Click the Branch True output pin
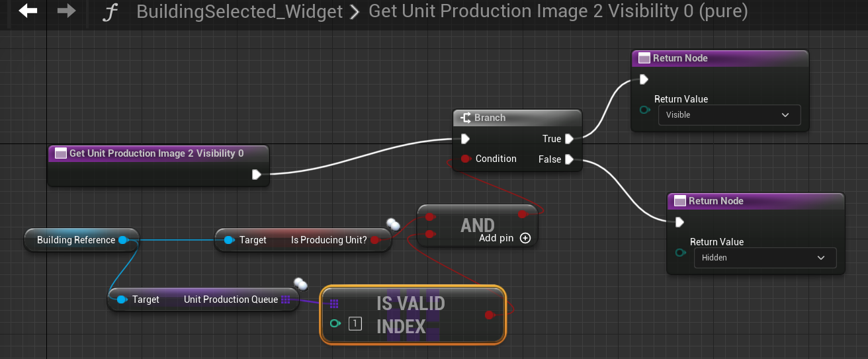The height and width of the screenshot is (359, 868). point(569,139)
